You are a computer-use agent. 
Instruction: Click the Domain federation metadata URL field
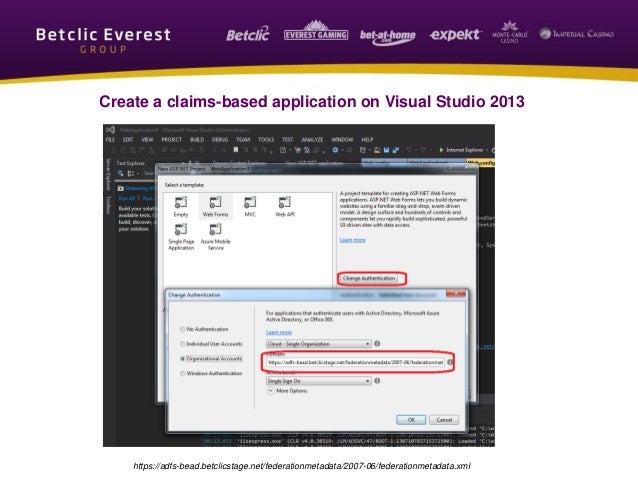[355, 362]
